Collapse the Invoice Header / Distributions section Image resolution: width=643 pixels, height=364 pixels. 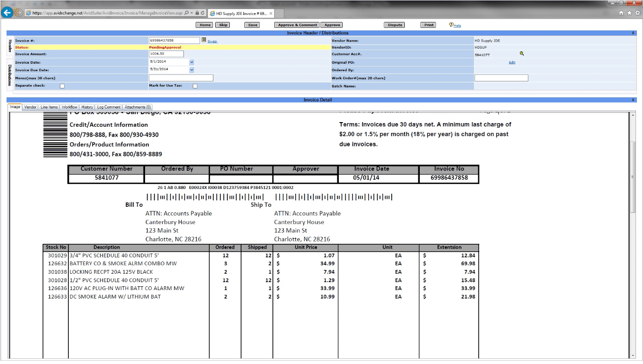tap(633, 33)
